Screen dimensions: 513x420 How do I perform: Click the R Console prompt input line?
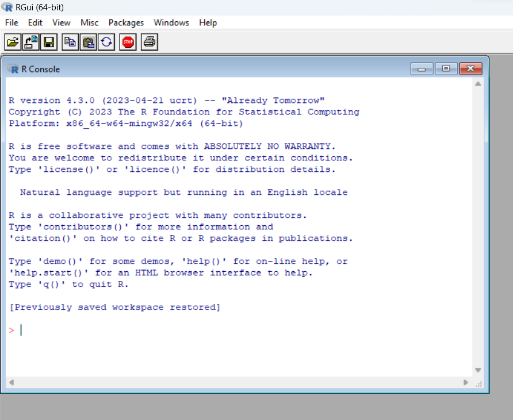[x=239, y=330]
